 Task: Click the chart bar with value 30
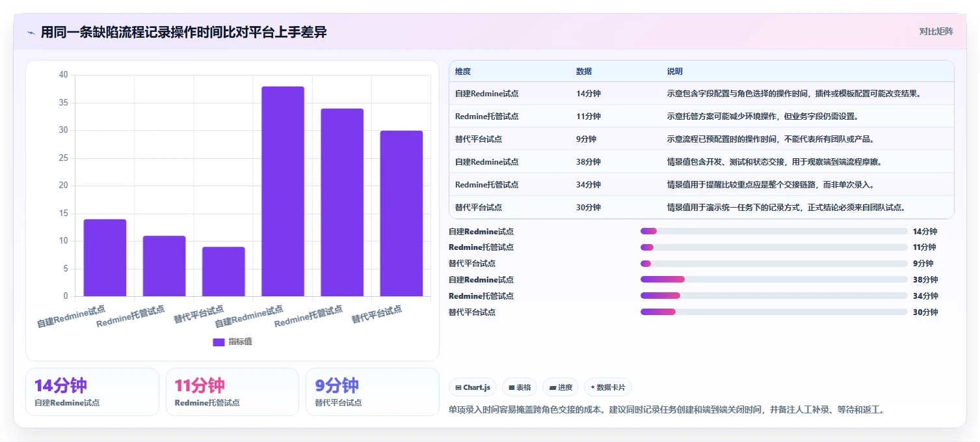401,214
